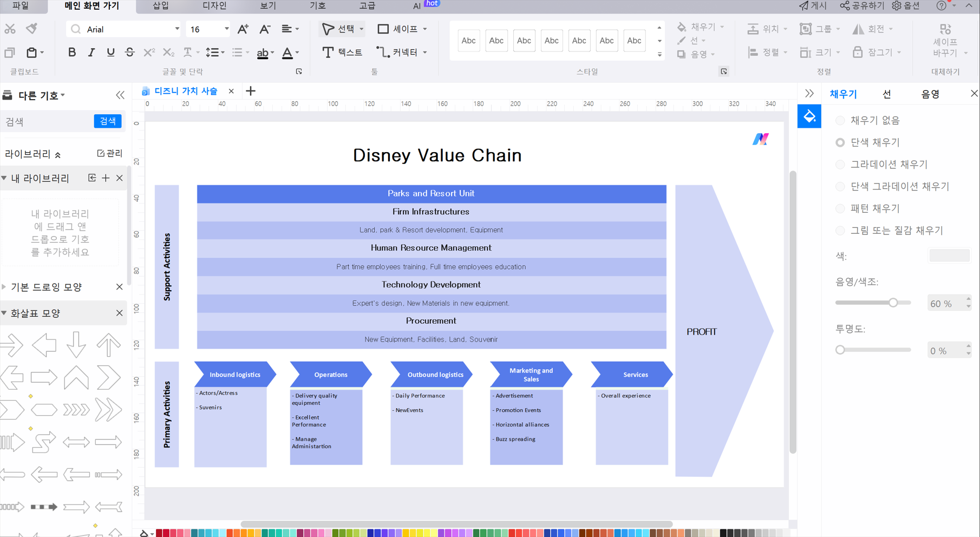Close the 디즈니 가치 사슬 document tab

click(231, 91)
